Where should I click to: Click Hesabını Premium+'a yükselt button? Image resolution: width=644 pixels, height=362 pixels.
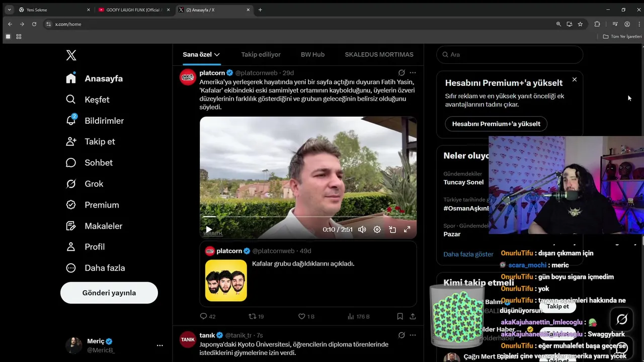pos(496,124)
